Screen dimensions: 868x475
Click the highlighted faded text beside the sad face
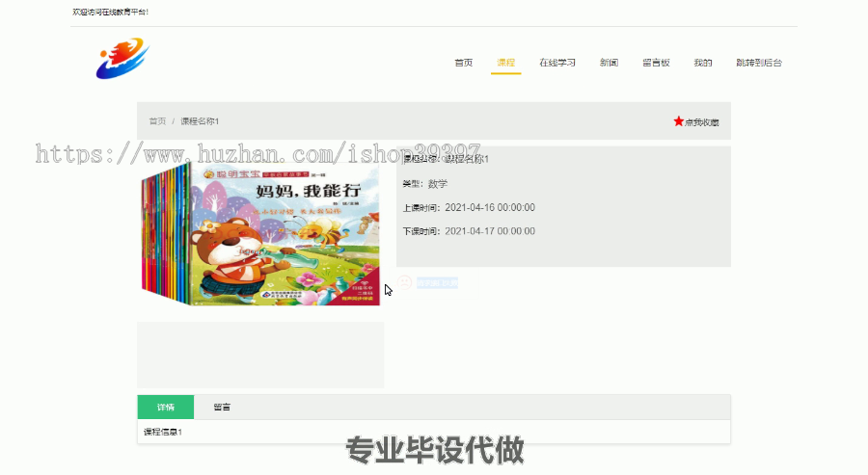[437, 283]
